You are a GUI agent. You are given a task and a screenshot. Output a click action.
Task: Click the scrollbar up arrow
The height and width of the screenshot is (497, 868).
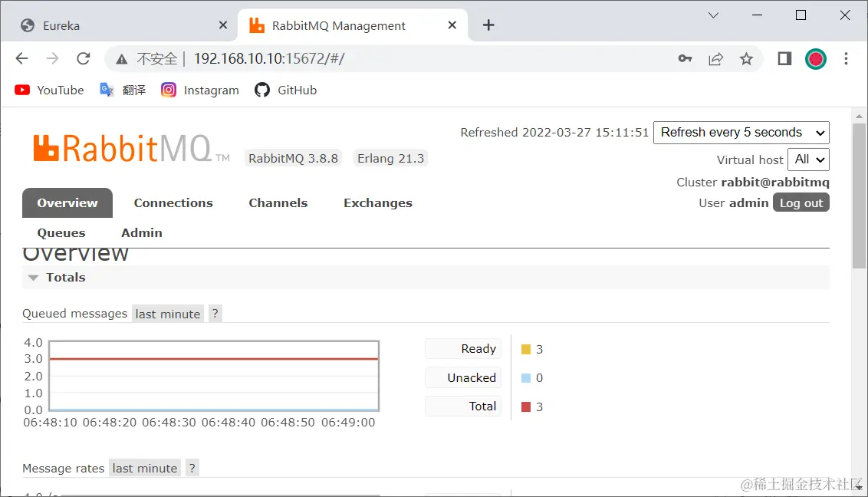click(x=859, y=116)
